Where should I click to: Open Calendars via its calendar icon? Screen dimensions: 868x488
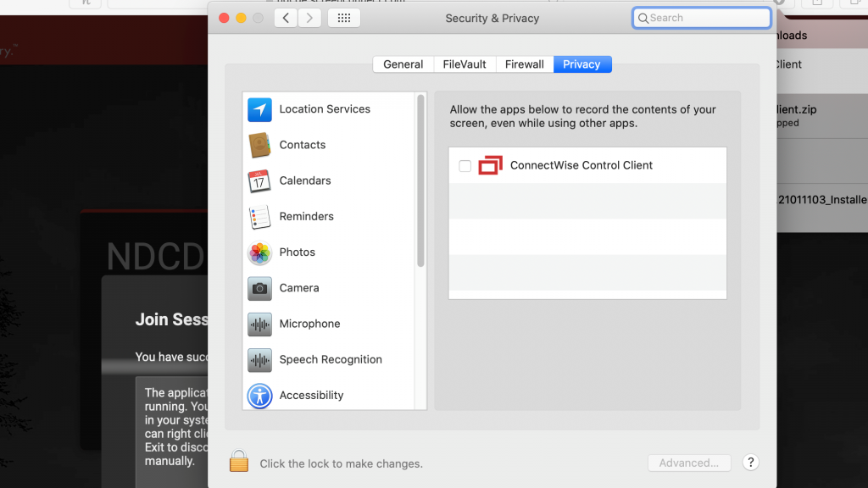pos(259,180)
